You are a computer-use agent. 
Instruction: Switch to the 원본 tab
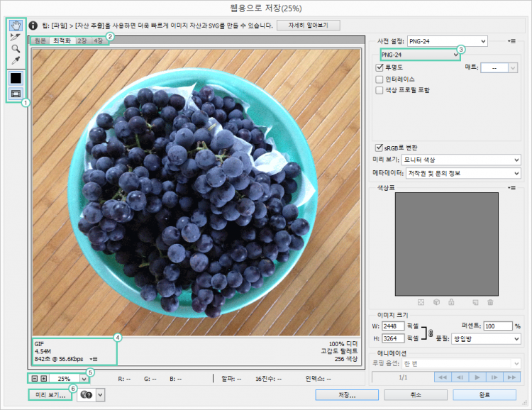click(40, 40)
